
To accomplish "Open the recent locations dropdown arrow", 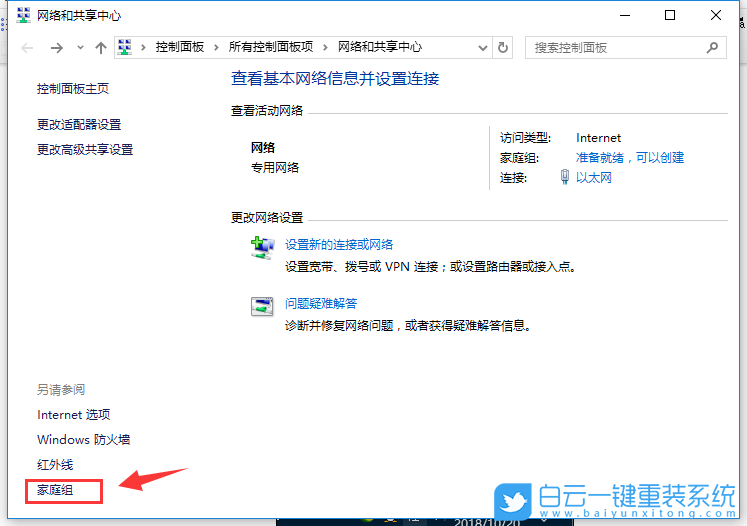I will [x=80, y=48].
